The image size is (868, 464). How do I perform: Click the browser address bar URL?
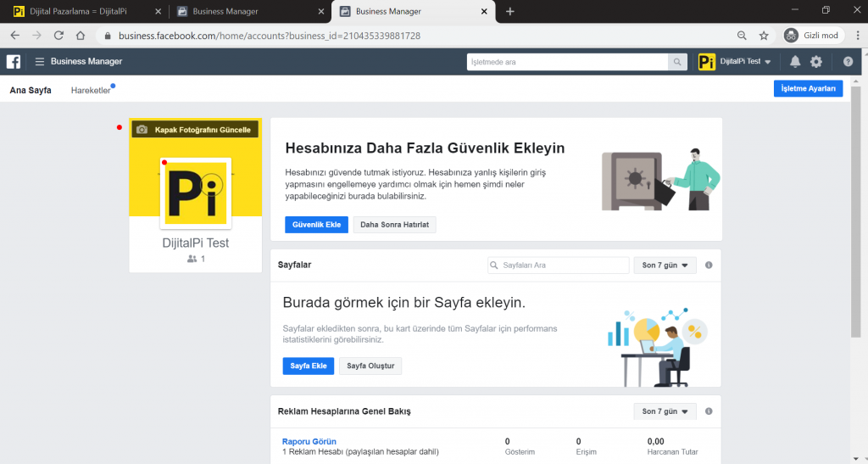[270, 36]
